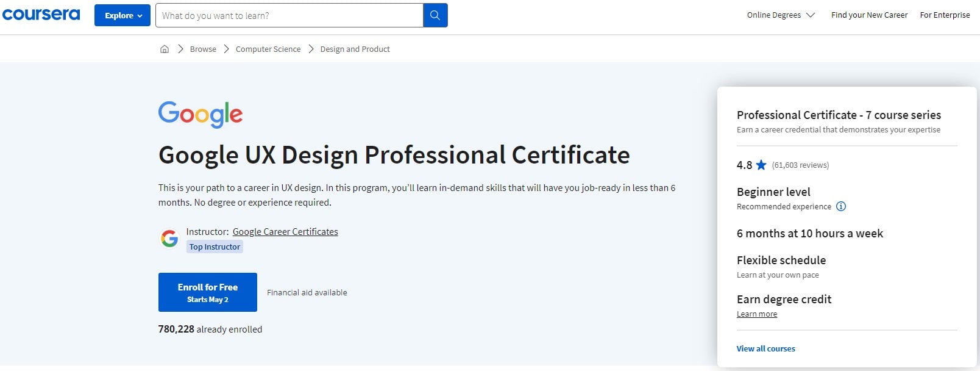This screenshot has width=980, height=371.
Task: Open the Browse breadcrumb link
Action: (x=203, y=49)
